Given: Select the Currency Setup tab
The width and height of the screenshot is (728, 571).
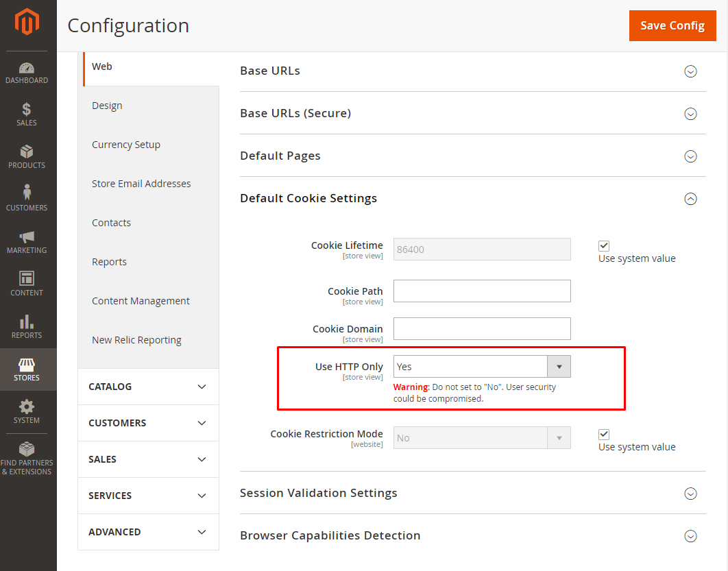Looking at the screenshot, I should point(126,145).
